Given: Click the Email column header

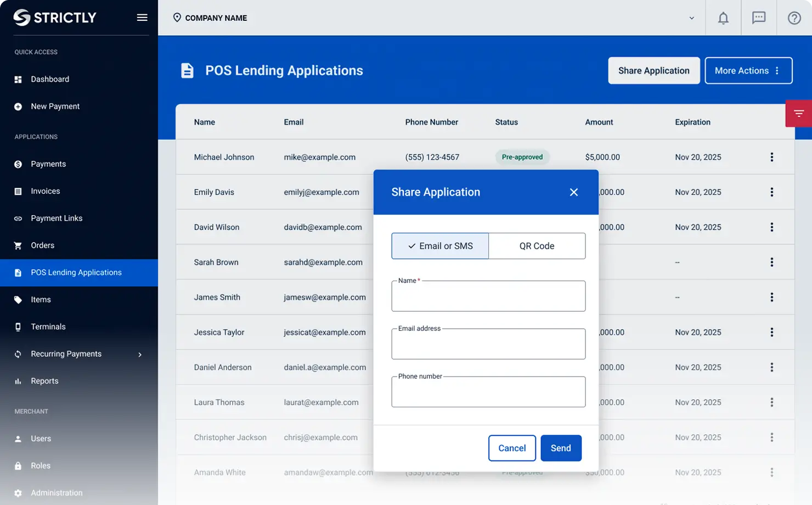Looking at the screenshot, I should pos(294,122).
